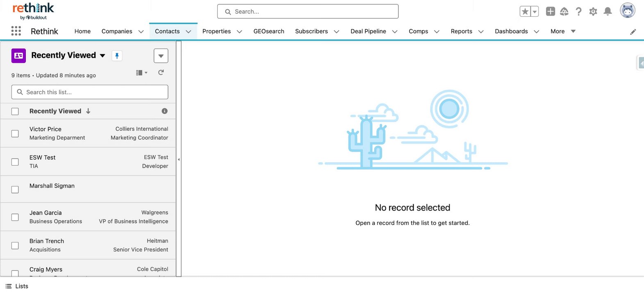Open the display-as view switcher
The width and height of the screenshot is (644, 295).
tap(141, 73)
